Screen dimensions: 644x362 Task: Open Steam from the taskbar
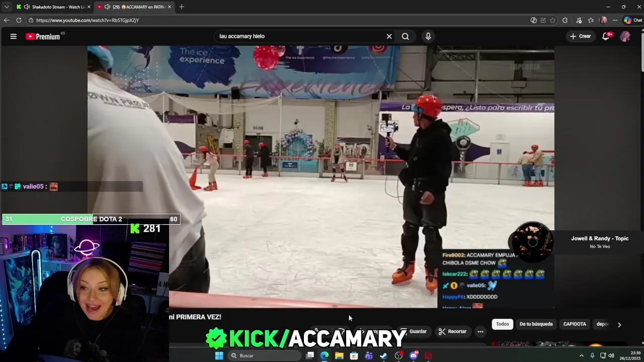(383, 355)
